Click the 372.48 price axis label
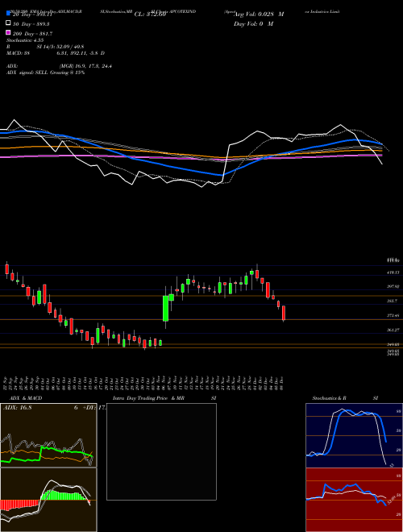 tap(393, 315)
